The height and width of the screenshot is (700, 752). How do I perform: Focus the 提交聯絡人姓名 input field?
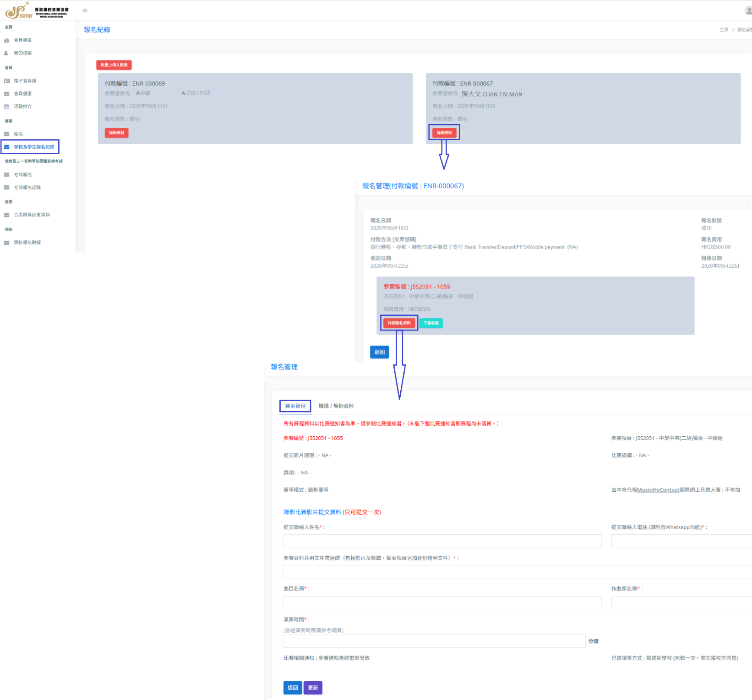[x=442, y=541]
